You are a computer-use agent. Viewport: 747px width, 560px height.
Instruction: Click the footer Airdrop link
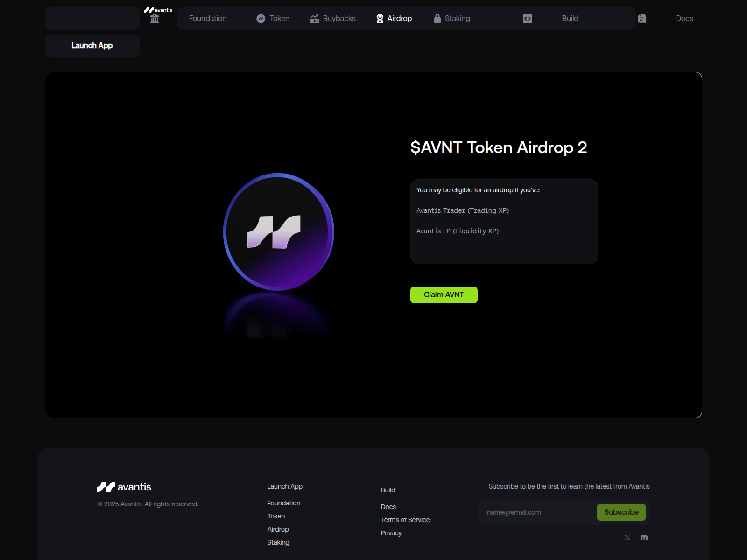[278, 529]
